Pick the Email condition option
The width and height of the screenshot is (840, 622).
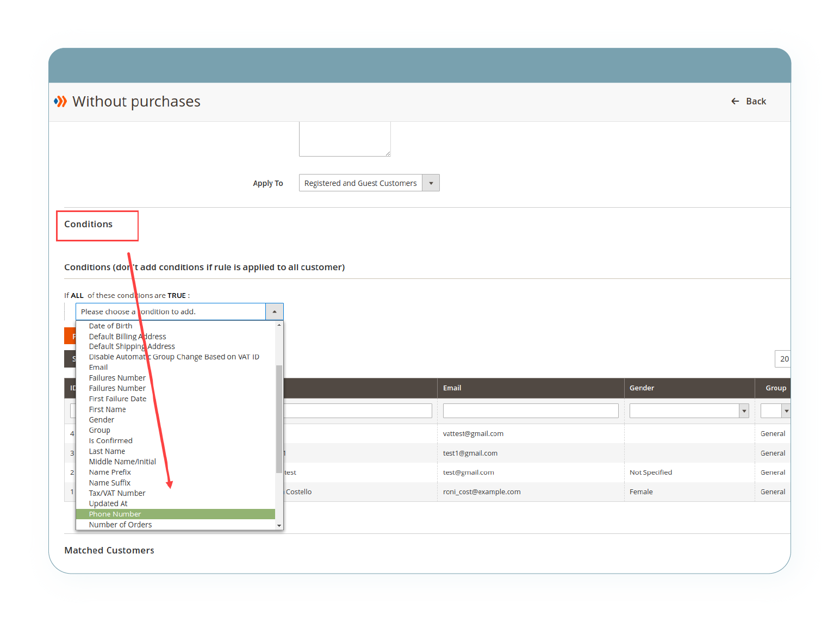click(98, 368)
